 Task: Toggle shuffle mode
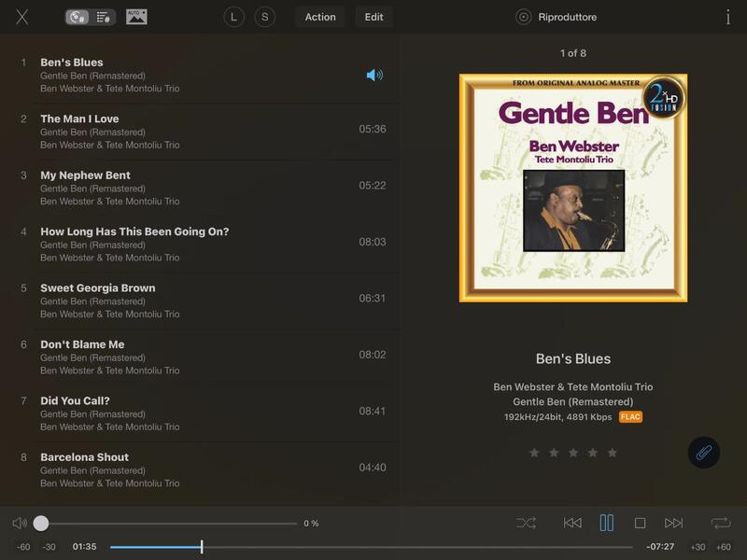point(526,524)
